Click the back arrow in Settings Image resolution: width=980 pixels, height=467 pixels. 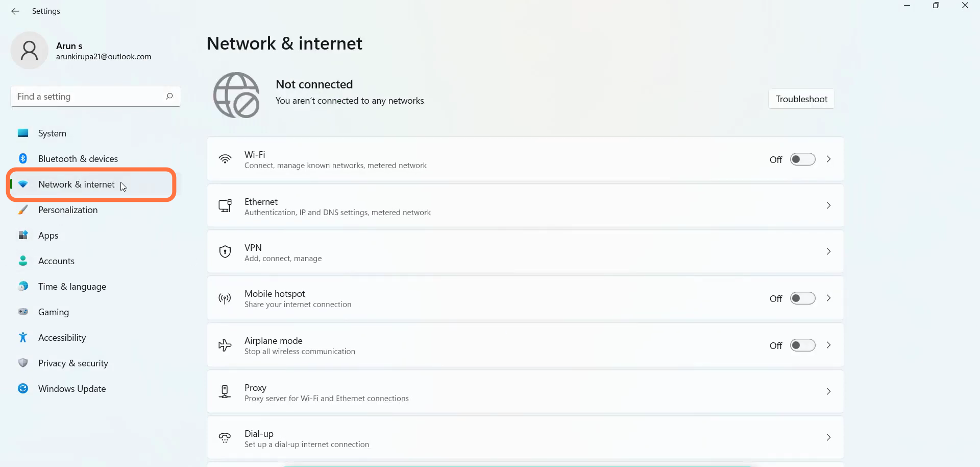click(15, 11)
